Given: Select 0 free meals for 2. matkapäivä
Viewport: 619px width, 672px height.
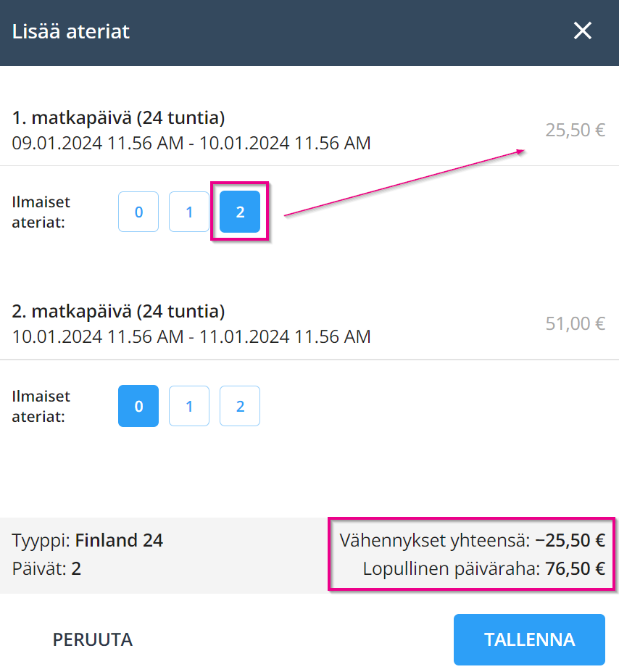Looking at the screenshot, I should coord(138,406).
